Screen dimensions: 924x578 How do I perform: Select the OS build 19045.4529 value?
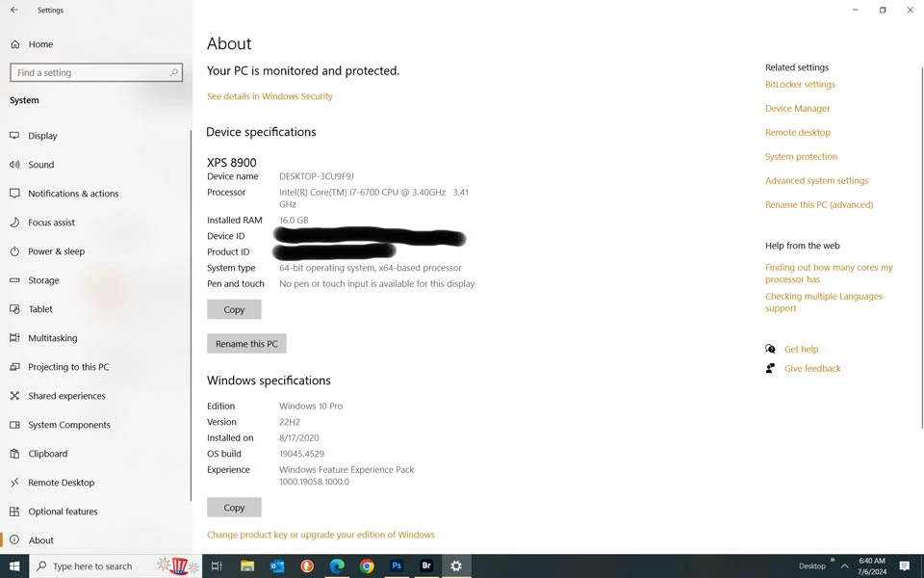301,454
